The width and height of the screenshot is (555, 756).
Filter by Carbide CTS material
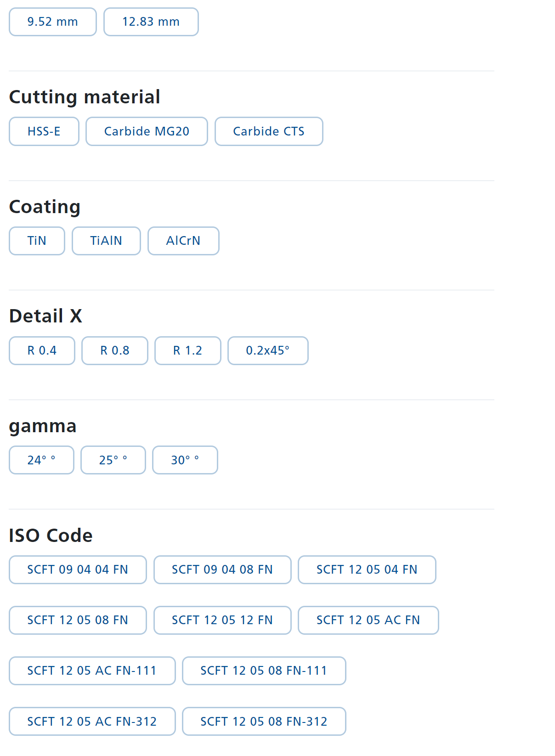(268, 131)
